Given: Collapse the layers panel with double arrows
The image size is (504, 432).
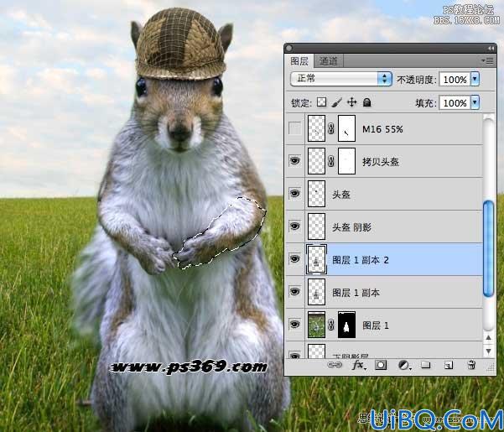Looking at the screenshot, I should [491, 48].
